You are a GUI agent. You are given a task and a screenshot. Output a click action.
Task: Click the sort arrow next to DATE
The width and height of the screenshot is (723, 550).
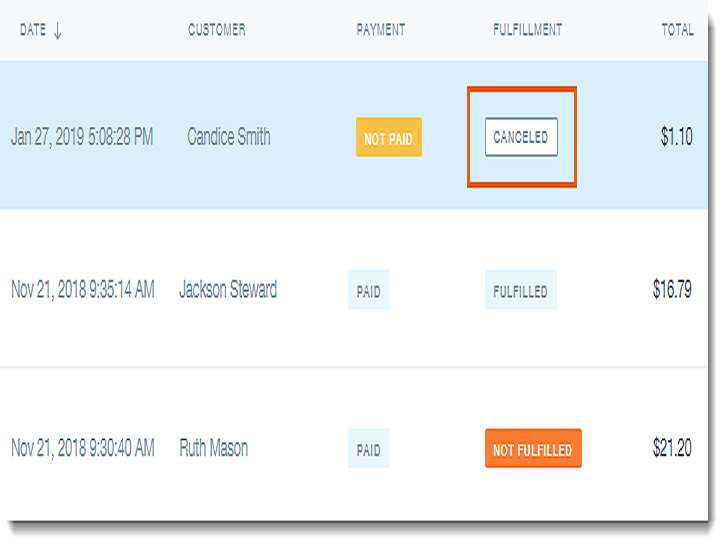tap(57, 30)
